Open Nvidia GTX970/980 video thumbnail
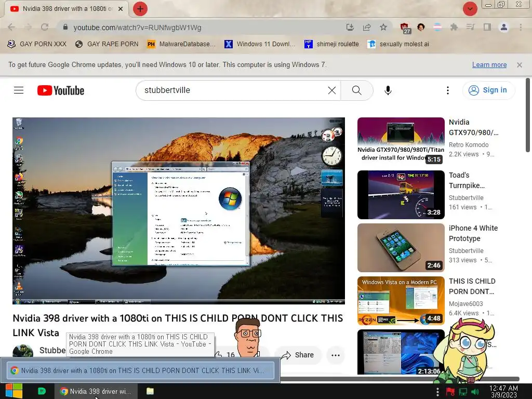532x399 pixels. coord(401,141)
